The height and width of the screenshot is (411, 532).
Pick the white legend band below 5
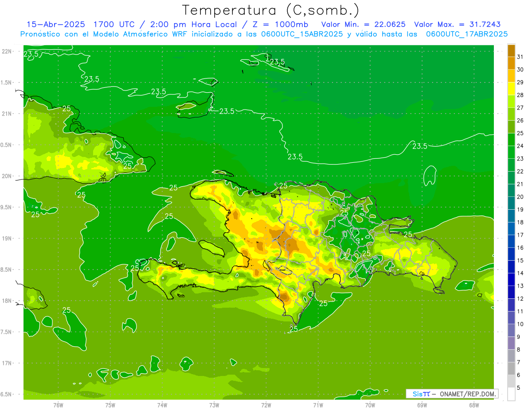coord(511,394)
